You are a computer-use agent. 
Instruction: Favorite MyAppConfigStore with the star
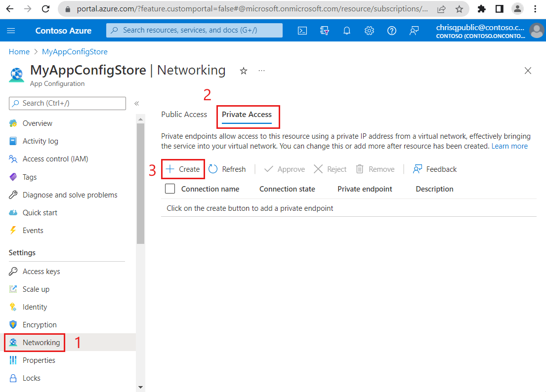coord(243,71)
